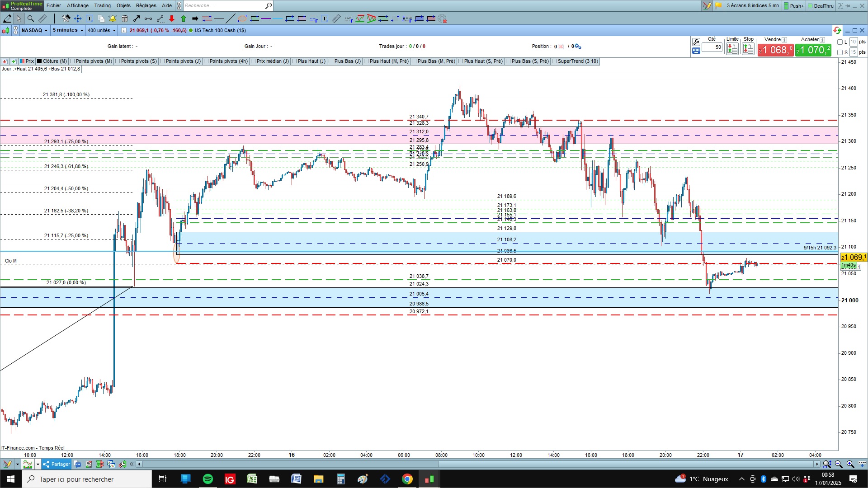
Task: Open the Trading menu
Action: click(x=102, y=5)
